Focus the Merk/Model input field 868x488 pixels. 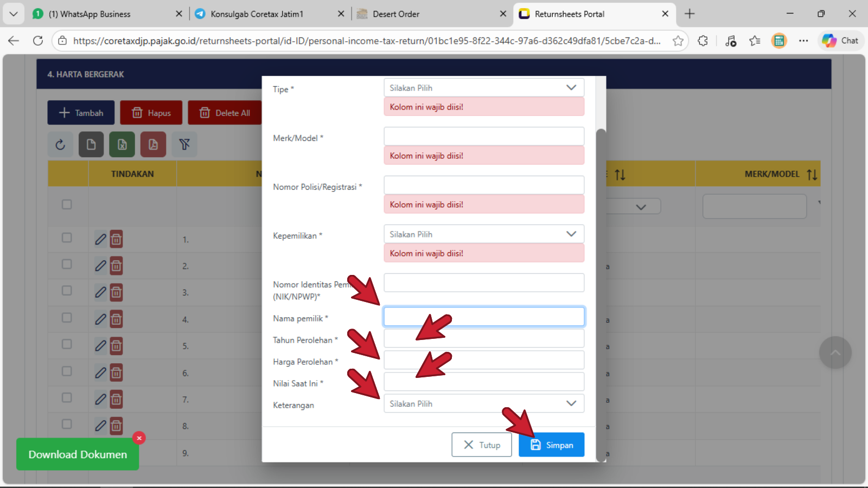pyautogui.click(x=483, y=136)
